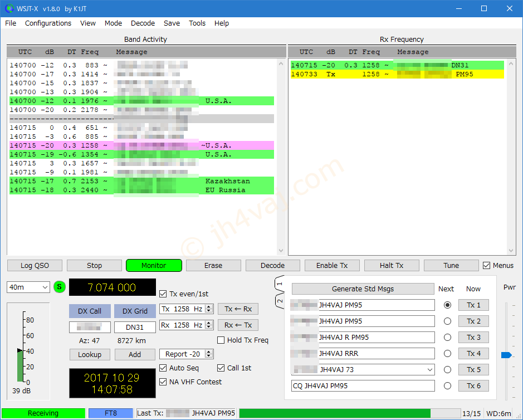Click the Tx 3 button
The height and width of the screenshot is (420, 523).
point(473,337)
